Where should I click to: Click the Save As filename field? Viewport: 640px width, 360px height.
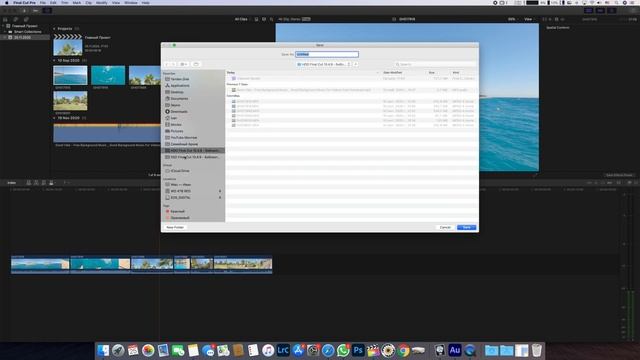[x=327, y=54]
